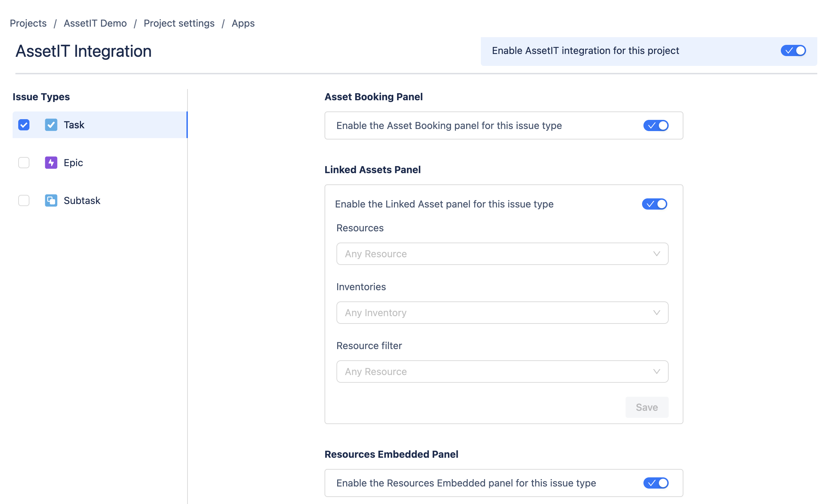Uncheck the Task issue type checkbox
Image resolution: width=832 pixels, height=504 pixels.
click(x=23, y=125)
